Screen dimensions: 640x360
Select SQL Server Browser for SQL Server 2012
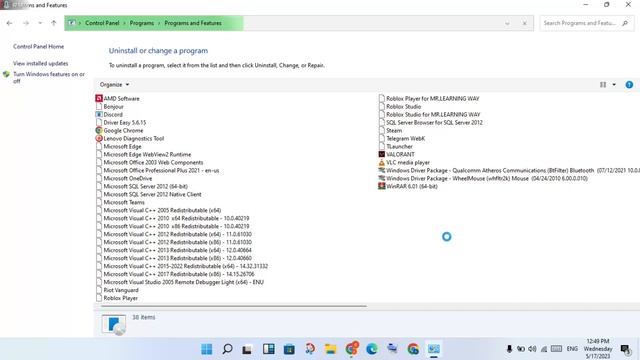point(434,122)
